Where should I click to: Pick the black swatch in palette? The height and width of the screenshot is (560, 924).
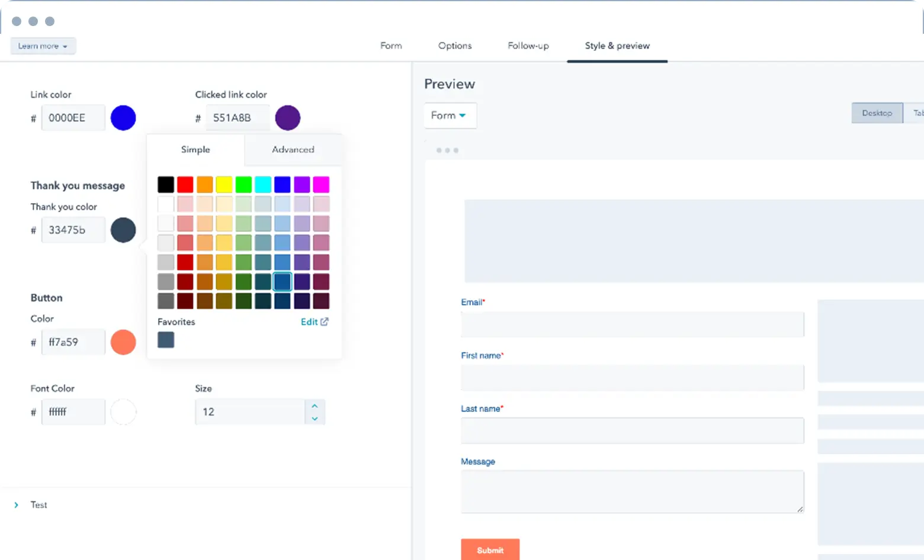166,185
